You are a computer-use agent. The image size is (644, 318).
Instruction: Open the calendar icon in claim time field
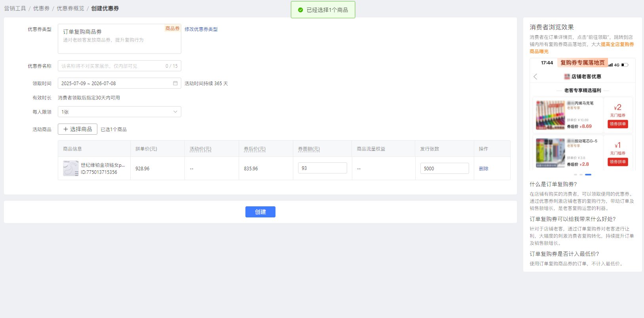(175, 83)
